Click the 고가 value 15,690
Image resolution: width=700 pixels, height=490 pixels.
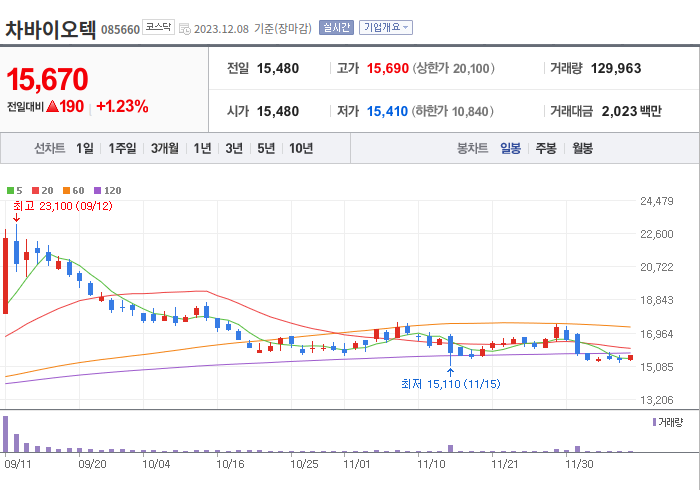click(388, 68)
